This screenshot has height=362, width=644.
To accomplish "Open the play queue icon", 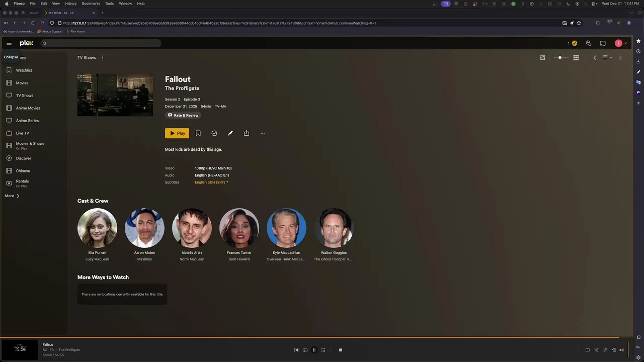I will click(614, 350).
